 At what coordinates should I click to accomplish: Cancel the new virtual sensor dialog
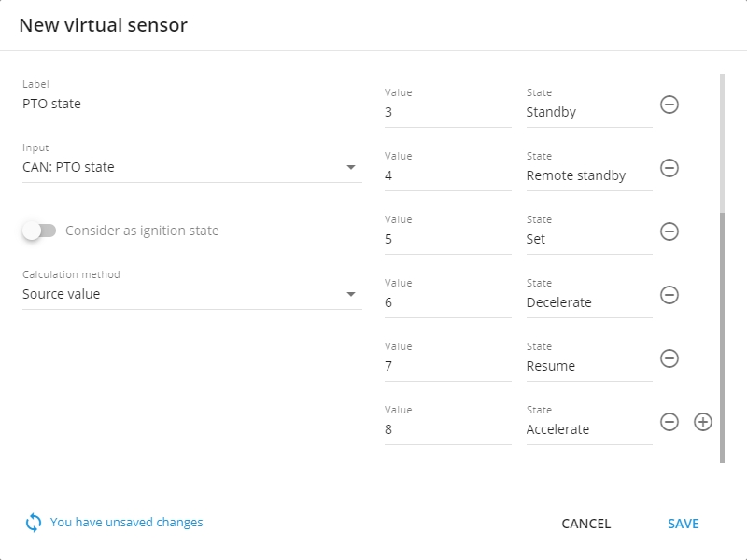(x=585, y=524)
